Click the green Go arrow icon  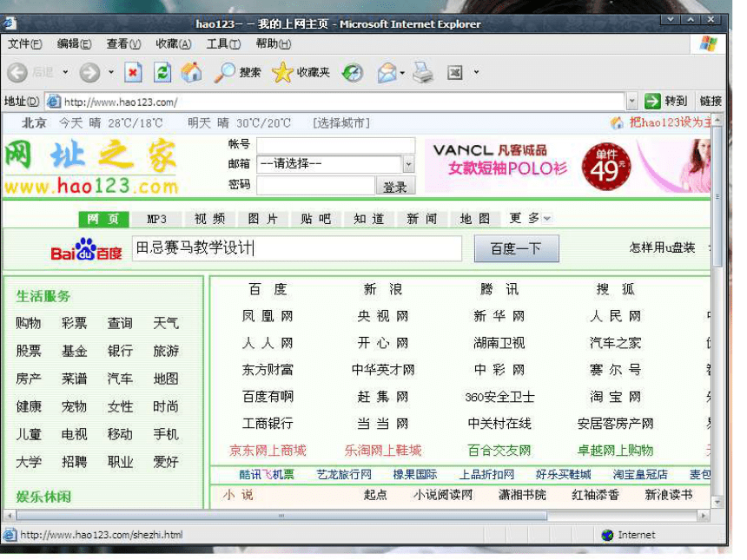652,101
